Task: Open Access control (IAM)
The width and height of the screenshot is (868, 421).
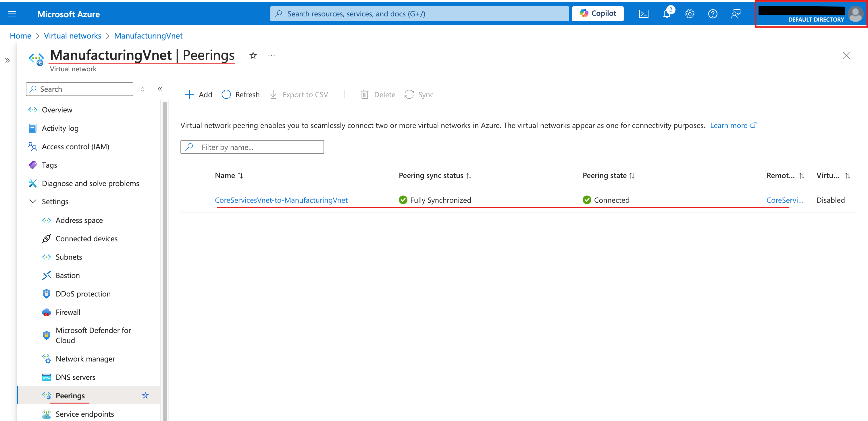Action: tap(76, 146)
